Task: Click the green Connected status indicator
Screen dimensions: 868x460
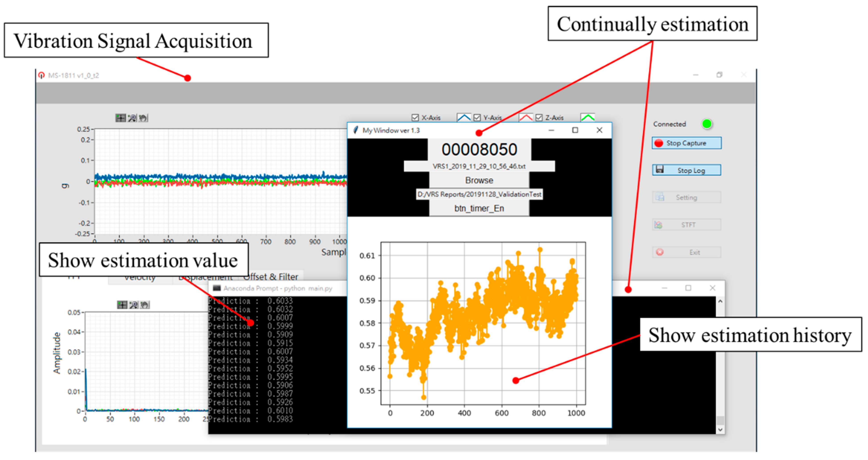Action: tap(707, 124)
